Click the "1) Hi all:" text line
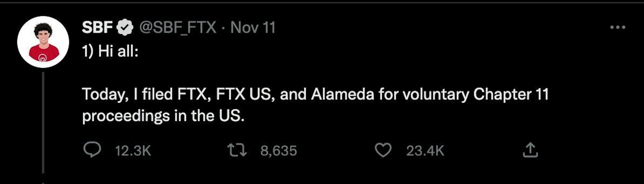Viewport: 644px width, 184px height. click(110, 51)
